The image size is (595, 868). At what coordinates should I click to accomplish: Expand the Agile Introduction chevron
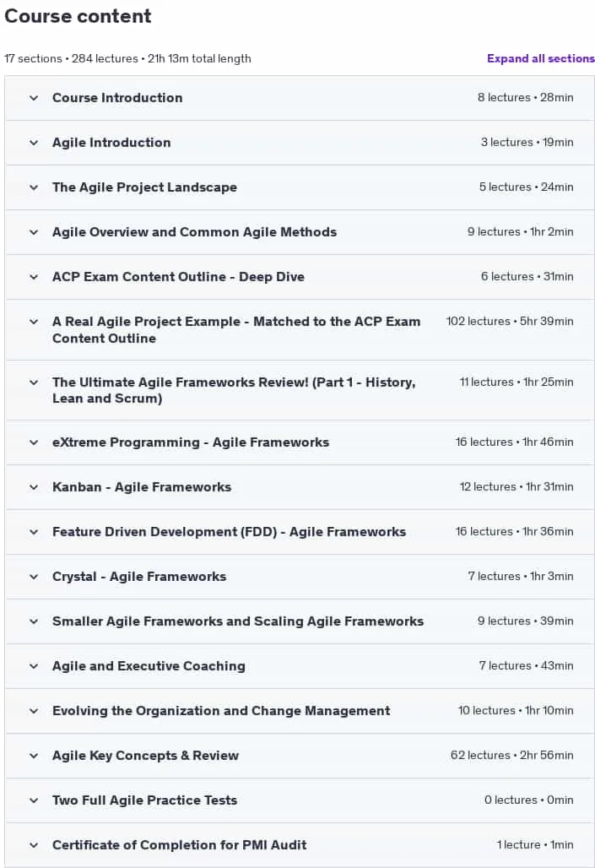(x=34, y=143)
